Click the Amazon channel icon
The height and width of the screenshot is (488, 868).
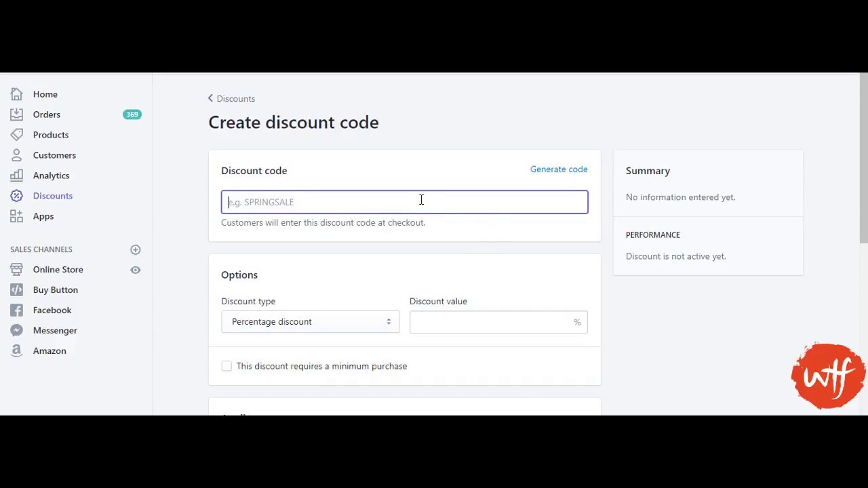click(x=17, y=351)
